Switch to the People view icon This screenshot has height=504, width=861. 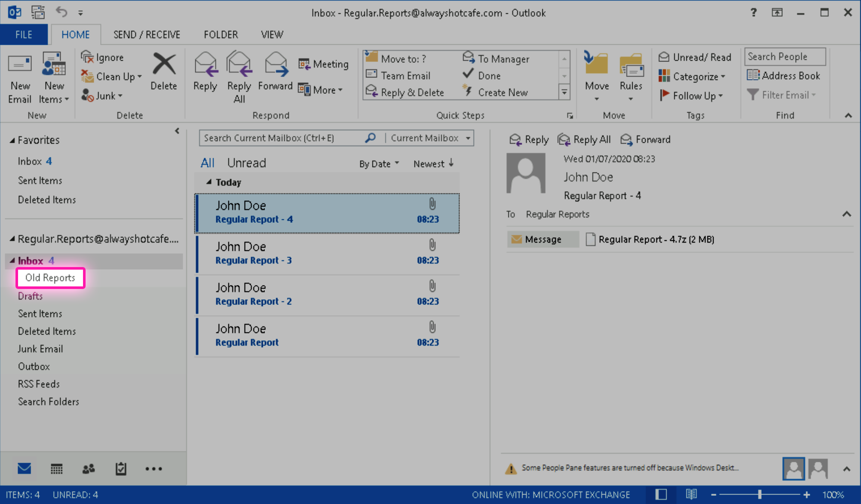click(88, 468)
